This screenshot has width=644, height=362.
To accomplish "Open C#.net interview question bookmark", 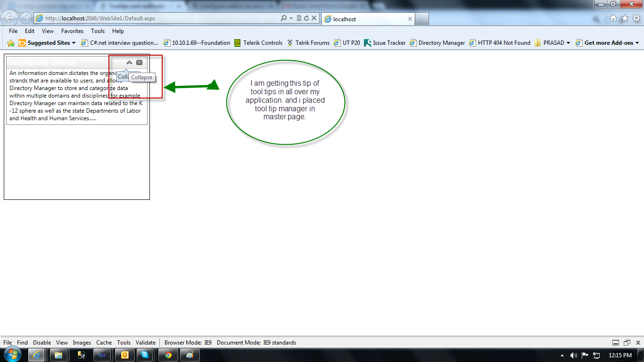I will click(x=120, y=43).
